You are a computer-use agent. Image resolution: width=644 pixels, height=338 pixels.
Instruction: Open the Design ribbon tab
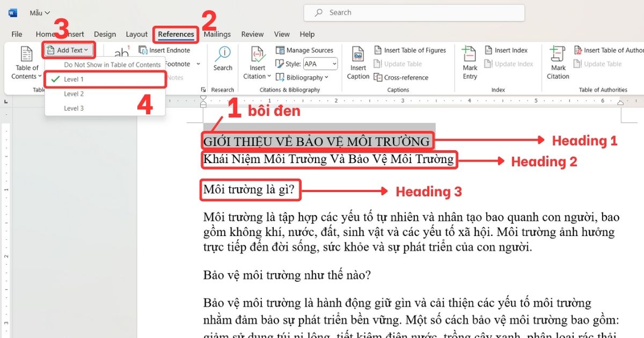click(x=105, y=34)
